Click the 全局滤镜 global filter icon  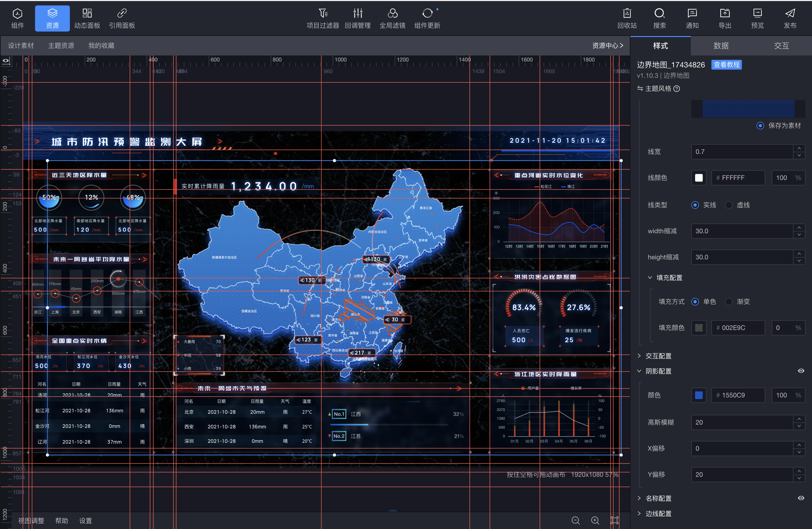click(x=392, y=14)
